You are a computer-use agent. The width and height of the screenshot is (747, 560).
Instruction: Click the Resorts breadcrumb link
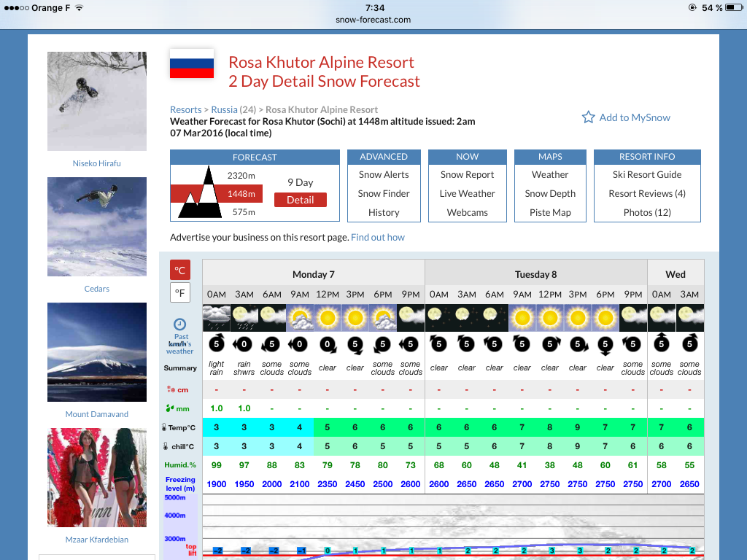(186, 109)
